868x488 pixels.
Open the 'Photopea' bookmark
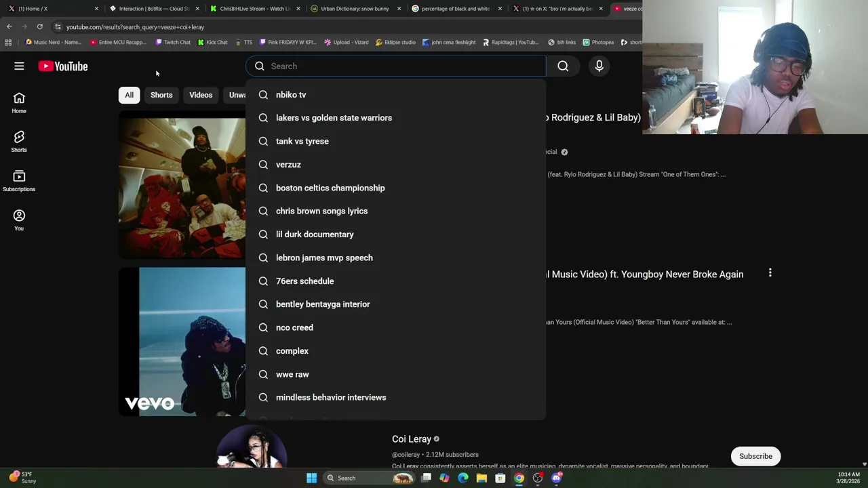[598, 42]
